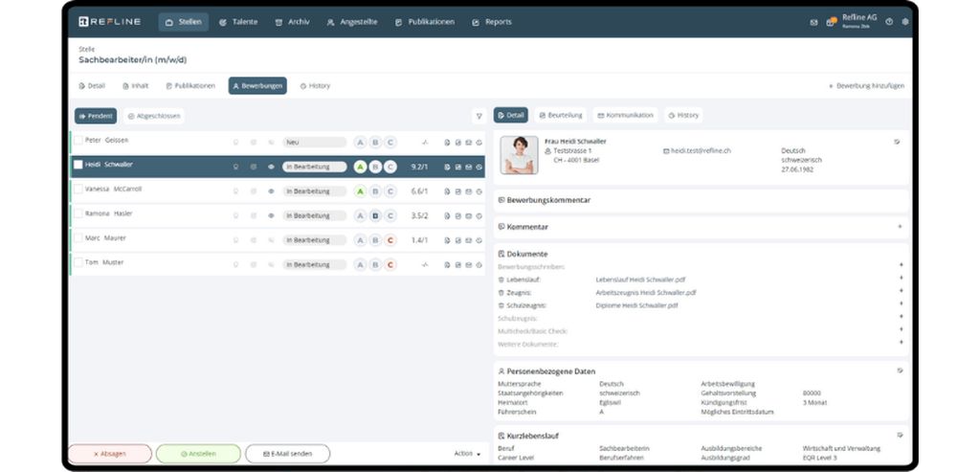The height and width of the screenshot is (472, 980).
Task: Expand the Kommentar section with the plus
Action: (900, 227)
